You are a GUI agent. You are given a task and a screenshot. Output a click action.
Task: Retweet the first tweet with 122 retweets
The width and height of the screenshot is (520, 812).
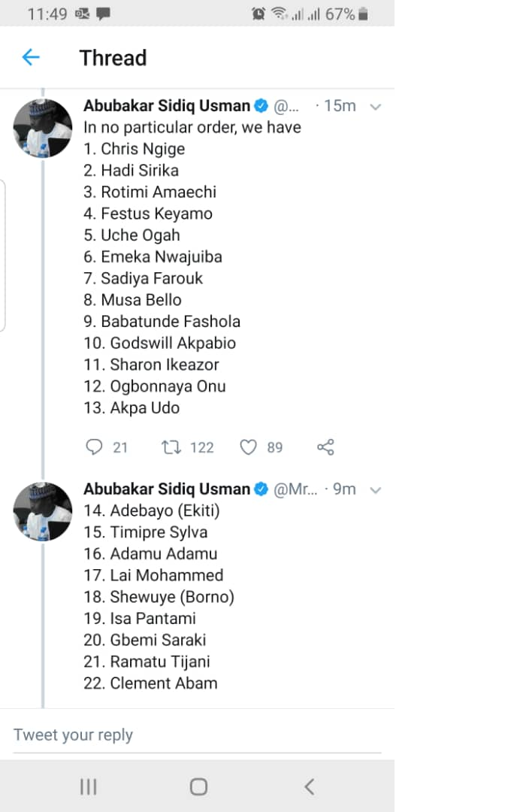click(x=171, y=447)
